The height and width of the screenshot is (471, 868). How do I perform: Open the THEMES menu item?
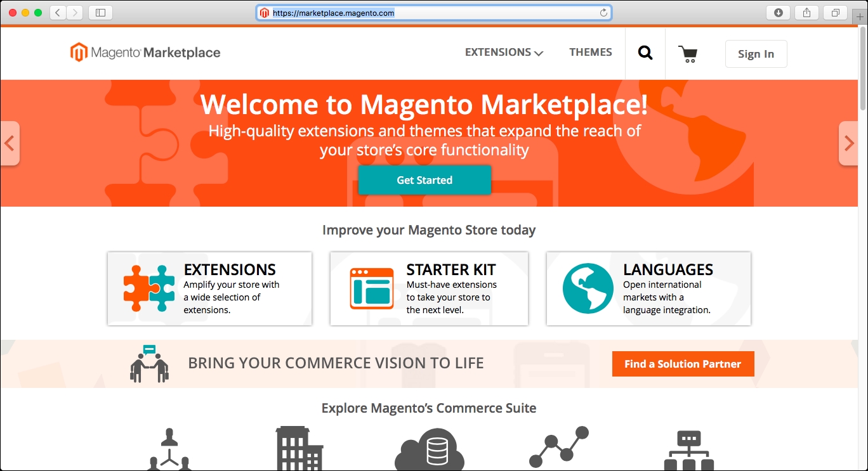(x=591, y=53)
